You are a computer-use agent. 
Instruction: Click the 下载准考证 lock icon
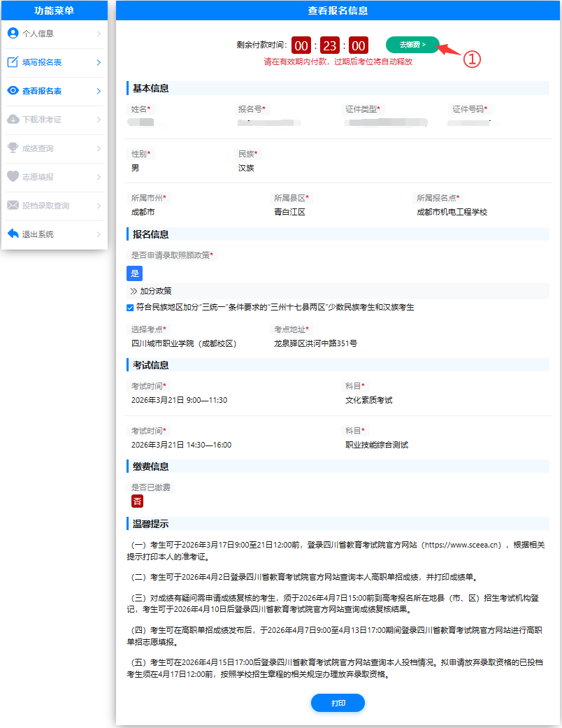pyautogui.click(x=13, y=120)
